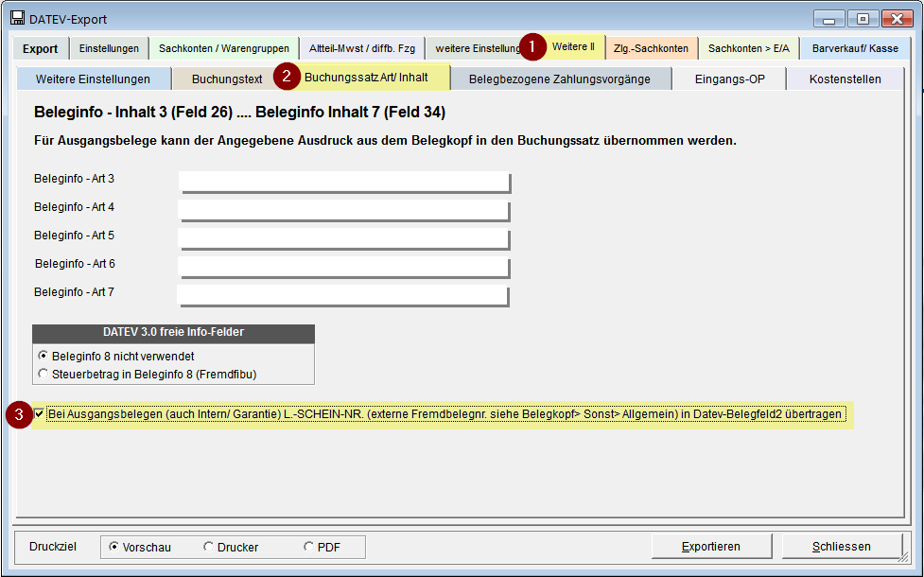Click the DATEV-Export floppy disk title icon
Image resolution: width=924 pixels, height=577 pixels.
(x=18, y=18)
